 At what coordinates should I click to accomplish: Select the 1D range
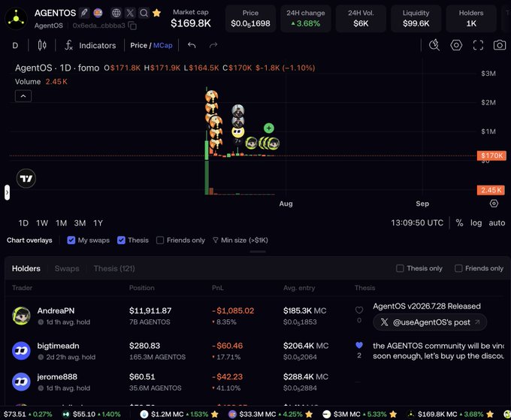(23, 223)
